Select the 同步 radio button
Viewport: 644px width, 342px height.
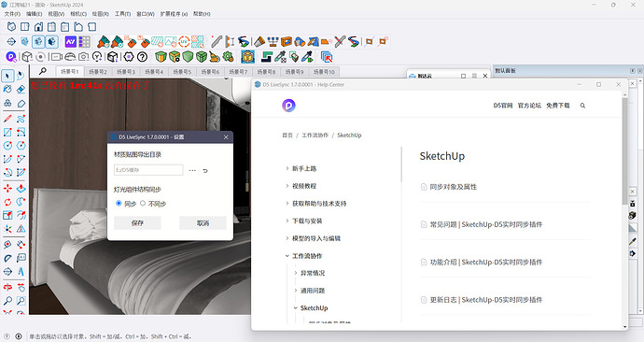[x=119, y=203]
